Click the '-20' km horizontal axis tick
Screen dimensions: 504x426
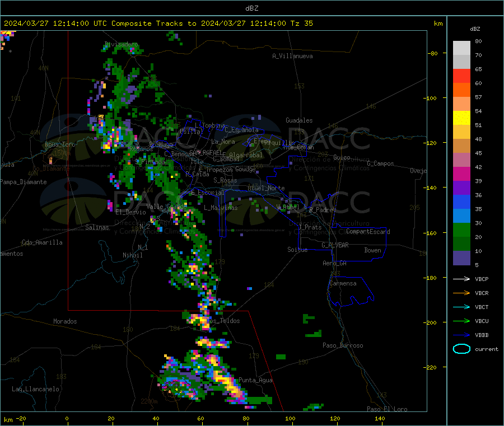tap(21, 418)
